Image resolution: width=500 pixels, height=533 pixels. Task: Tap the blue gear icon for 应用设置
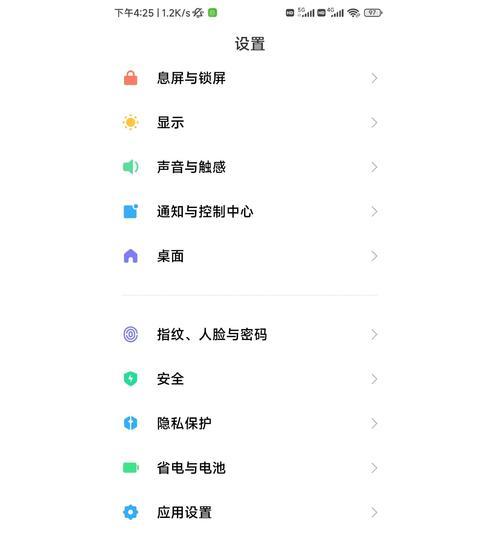(131, 512)
